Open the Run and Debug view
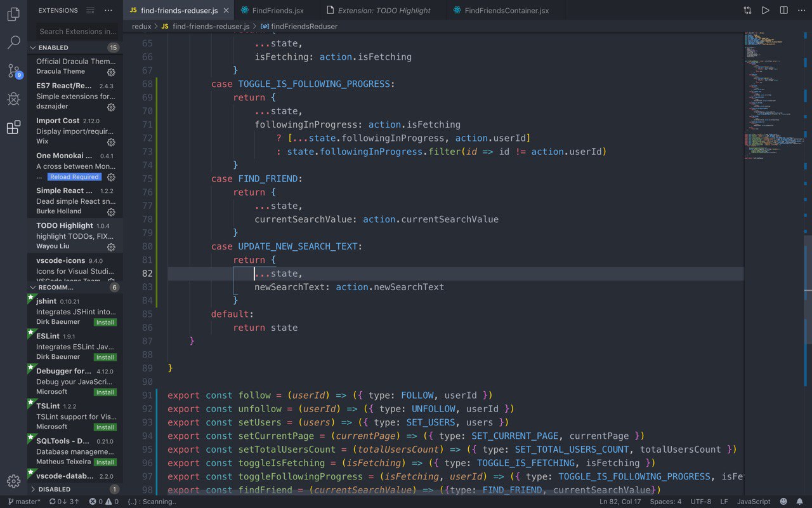The image size is (812, 508). (x=13, y=99)
